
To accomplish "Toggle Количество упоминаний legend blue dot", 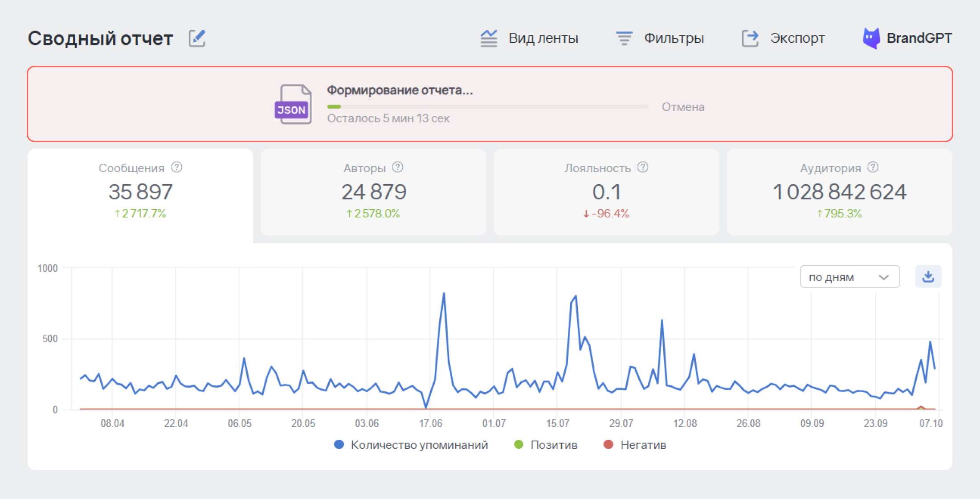I will (339, 444).
